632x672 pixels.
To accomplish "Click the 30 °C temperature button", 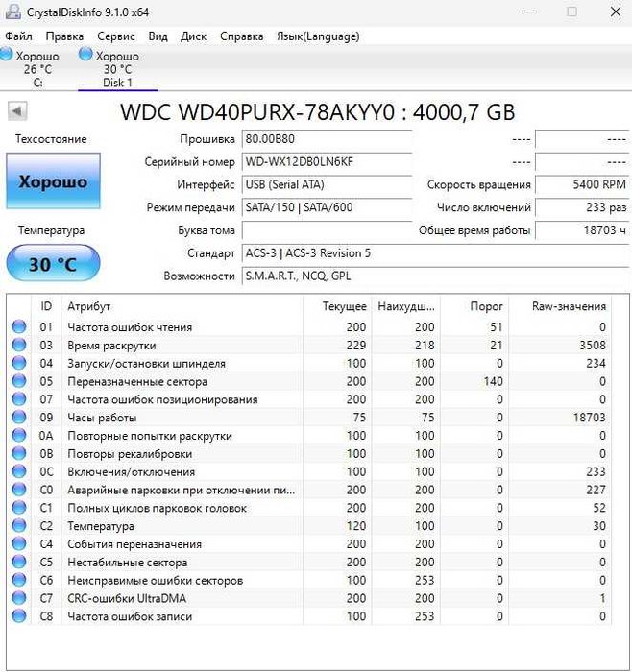I will point(53,263).
